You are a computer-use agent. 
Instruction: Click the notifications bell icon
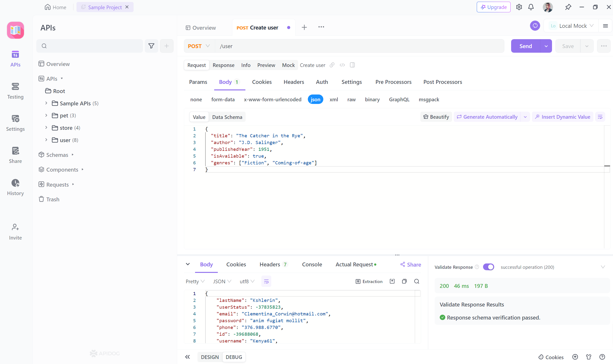click(x=531, y=7)
